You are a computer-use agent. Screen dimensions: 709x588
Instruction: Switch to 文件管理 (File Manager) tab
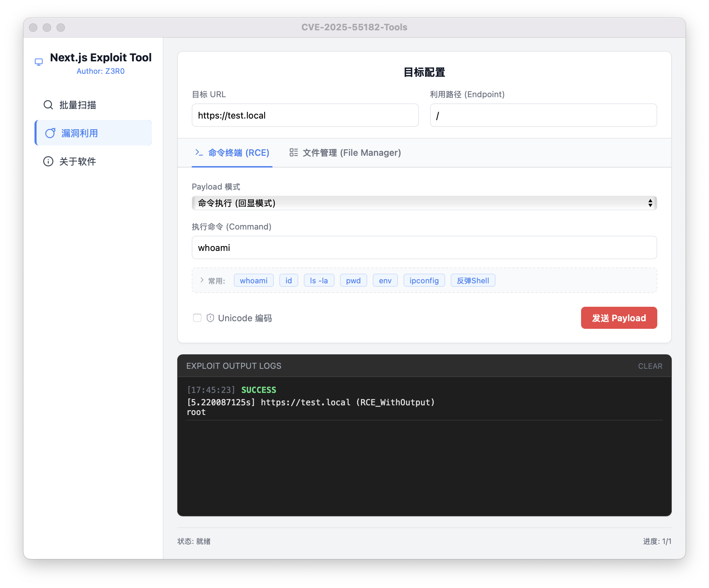345,153
